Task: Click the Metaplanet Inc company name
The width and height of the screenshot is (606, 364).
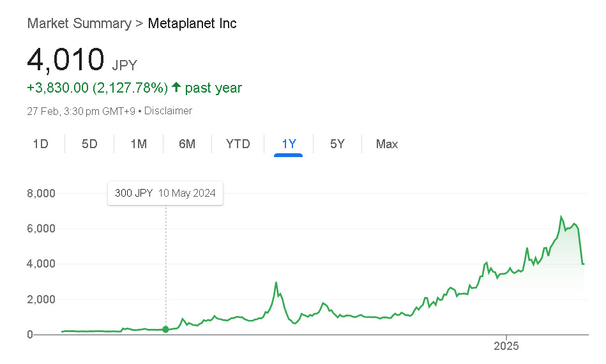Action: (x=192, y=24)
